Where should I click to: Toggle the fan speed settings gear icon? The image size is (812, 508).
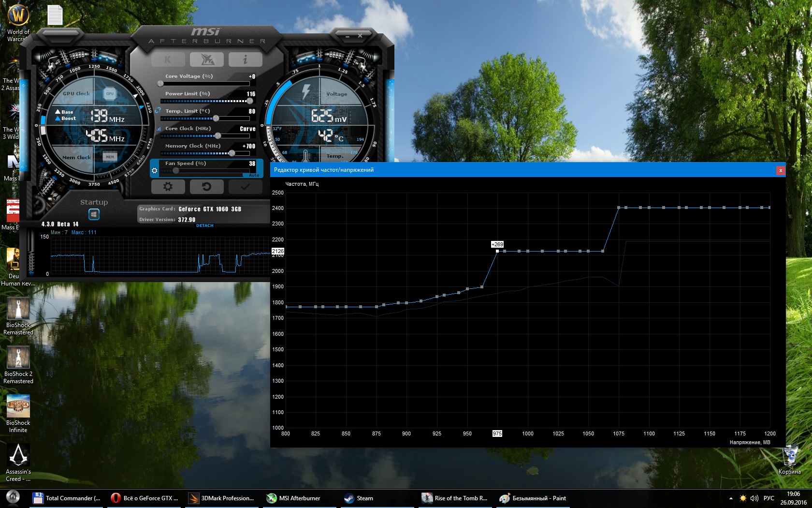[155, 171]
